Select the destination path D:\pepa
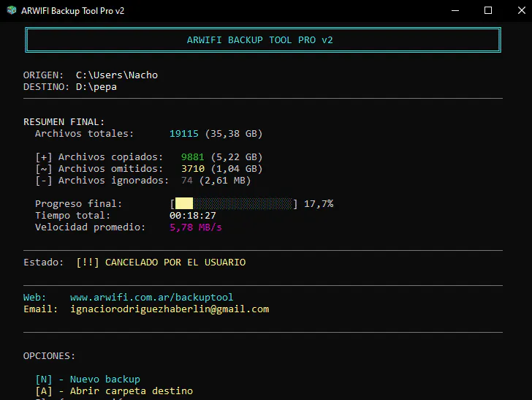Viewport: 532px width, 400px height. [x=96, y=87]
